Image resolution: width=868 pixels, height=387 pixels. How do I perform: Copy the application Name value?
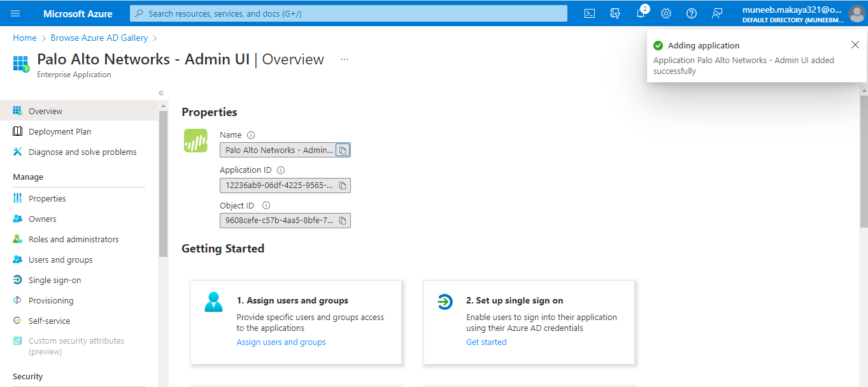(x=343, y=149)
